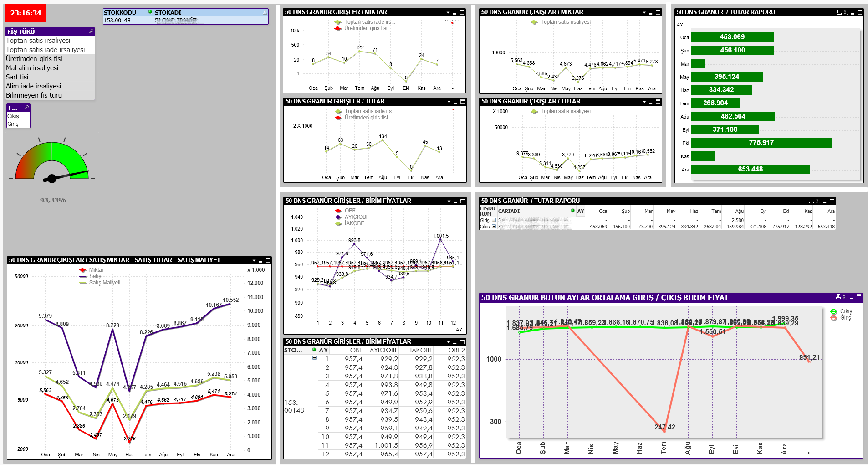The width and height of the screenshot is (868, 465).
Task: Export BÜTÜN AYLAR ORTALAMA chart to Excel
Action: point(845,297)
